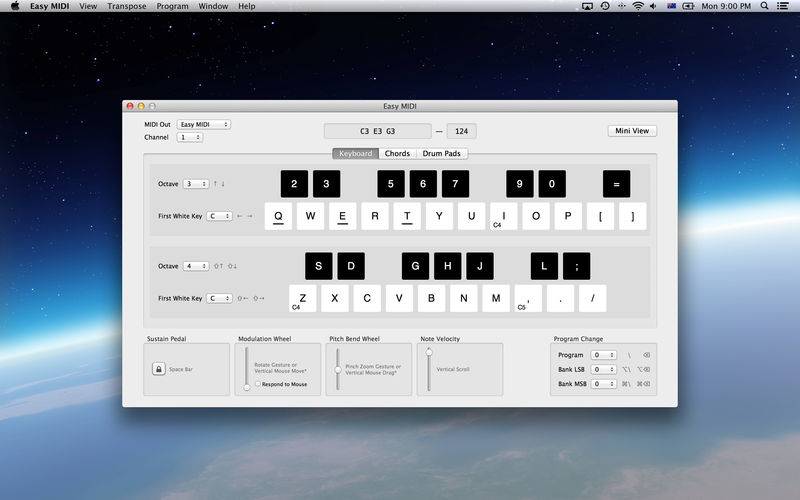Toggle the Sustain Pedal lock button
Image resolution: width=800 pixels, height=500 pixels.
tap(158, 368)
